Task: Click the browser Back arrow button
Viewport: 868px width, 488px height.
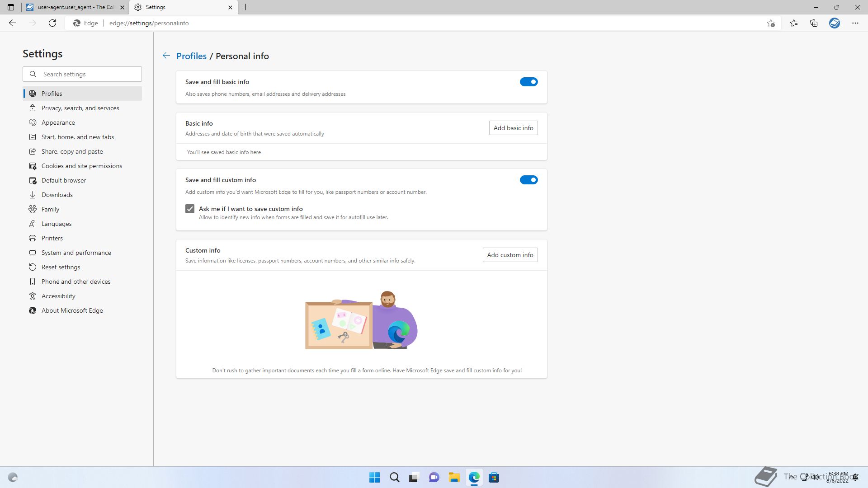Action: tap(13, 23)
